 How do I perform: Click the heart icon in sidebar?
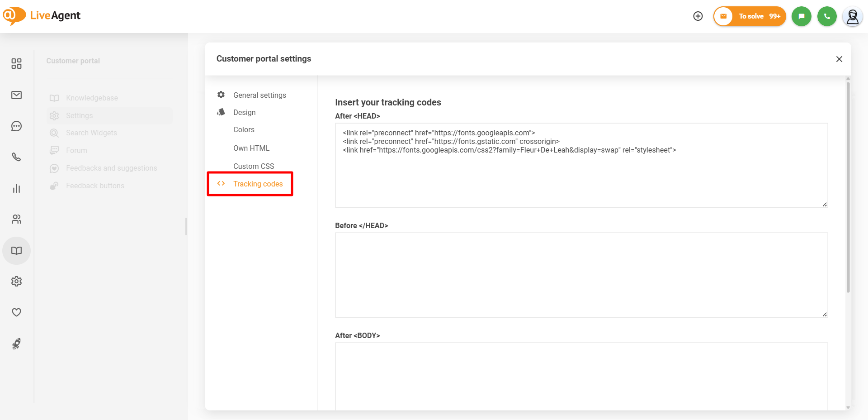[x=16, y=312]
